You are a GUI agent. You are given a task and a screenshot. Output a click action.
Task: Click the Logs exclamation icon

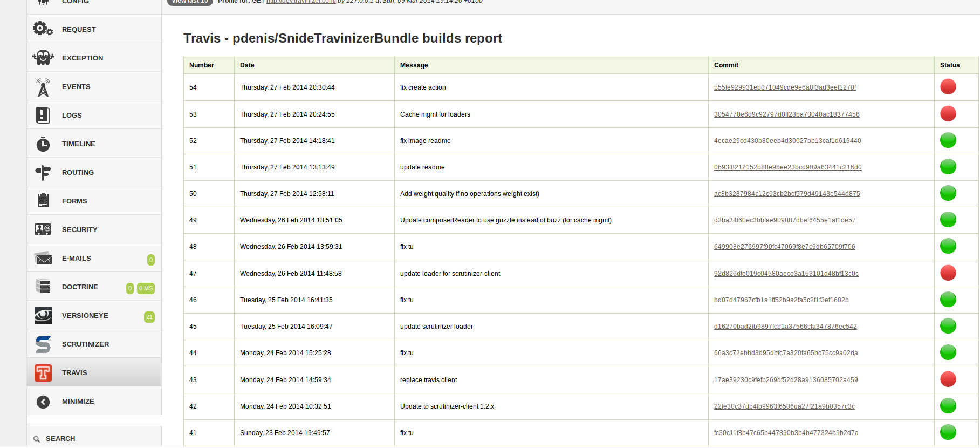pos(43,115)
